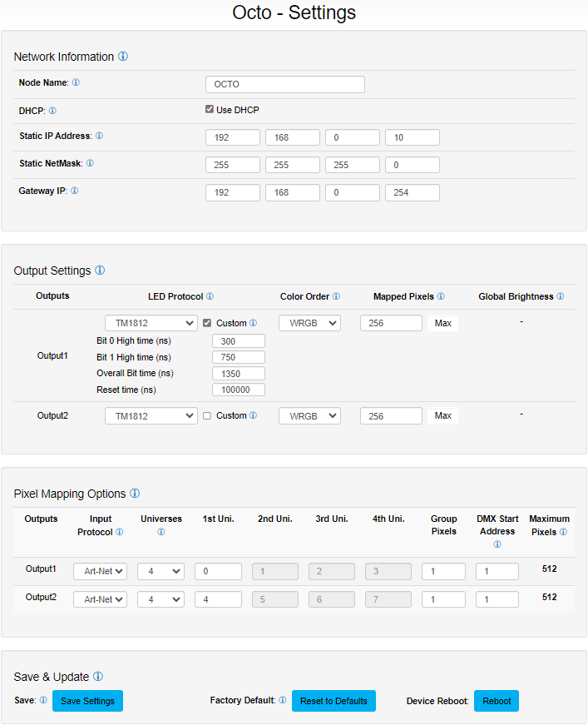Open Output2 Color Order WRGB dropdown
588x725 pixels.
tap(310, 415)
